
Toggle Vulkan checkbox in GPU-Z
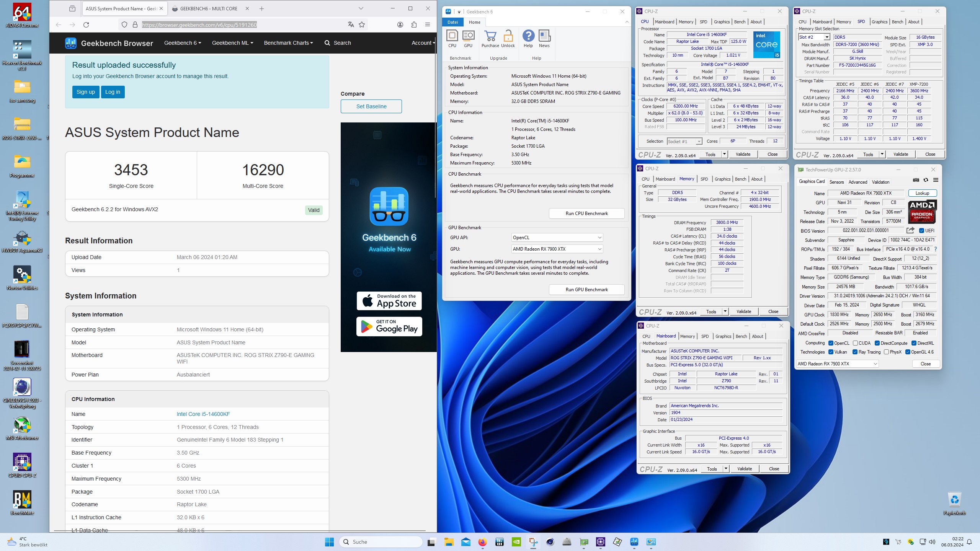831,352
